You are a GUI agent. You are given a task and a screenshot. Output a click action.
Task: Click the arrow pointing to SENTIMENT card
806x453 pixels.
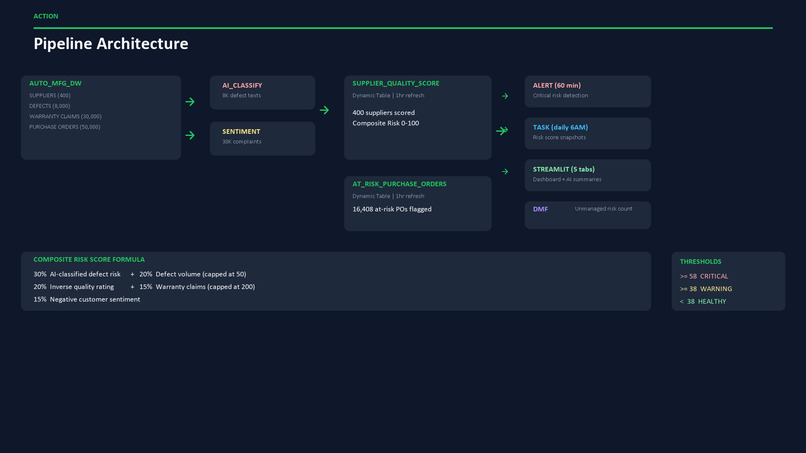tap(190, 135)
